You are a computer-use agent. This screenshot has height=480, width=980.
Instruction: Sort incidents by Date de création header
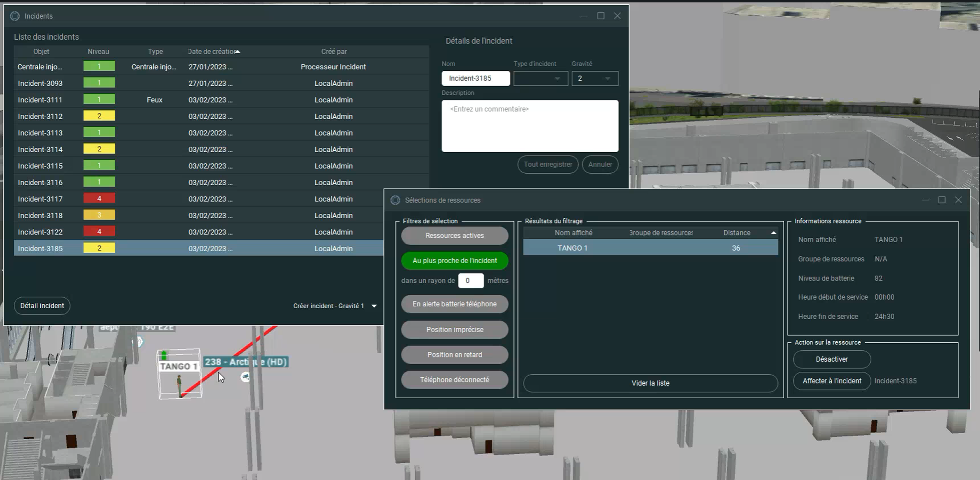[x=212, y=51]
